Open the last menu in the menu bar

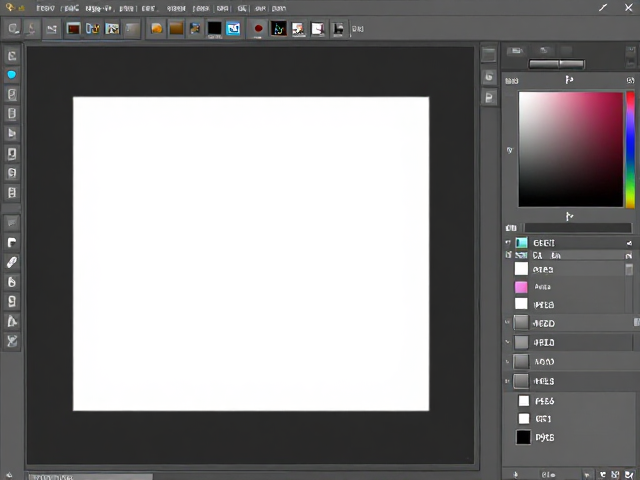click(x=279, y=8)
